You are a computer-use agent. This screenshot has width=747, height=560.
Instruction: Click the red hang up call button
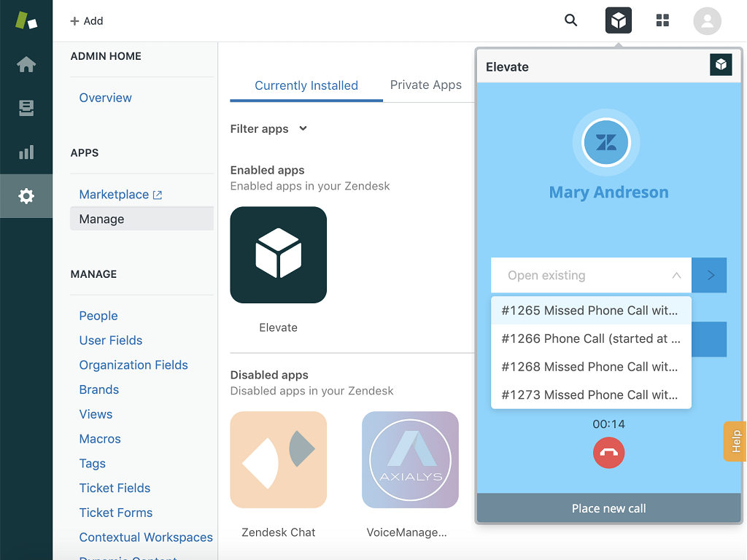coord(608,453)
